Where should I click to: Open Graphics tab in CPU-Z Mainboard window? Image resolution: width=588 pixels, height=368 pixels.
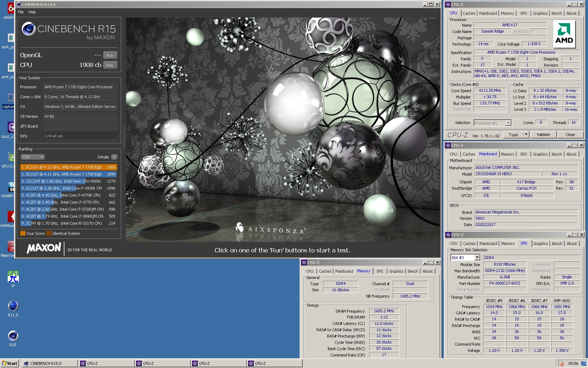click(x=540, y=154)
